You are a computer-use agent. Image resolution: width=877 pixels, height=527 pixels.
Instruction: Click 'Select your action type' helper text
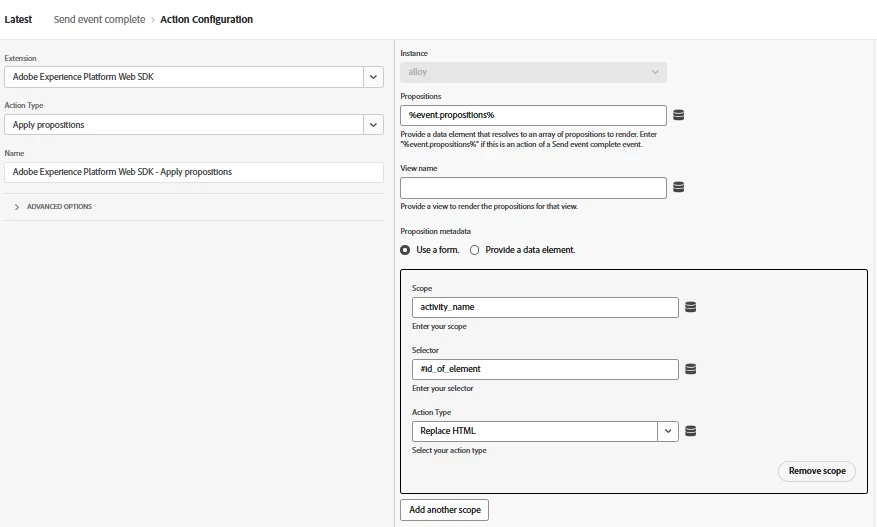(x=449, y=450)
